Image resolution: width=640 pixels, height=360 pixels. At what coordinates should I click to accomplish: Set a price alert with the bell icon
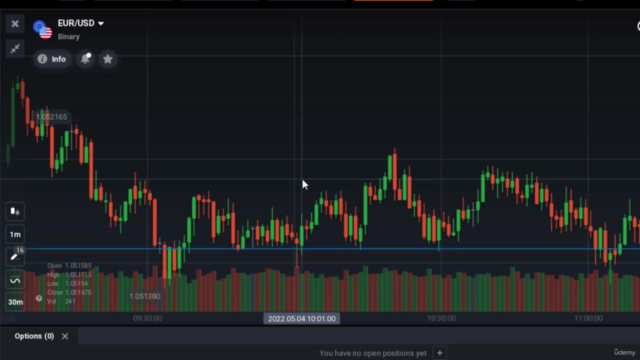click(x=86, y=59)
